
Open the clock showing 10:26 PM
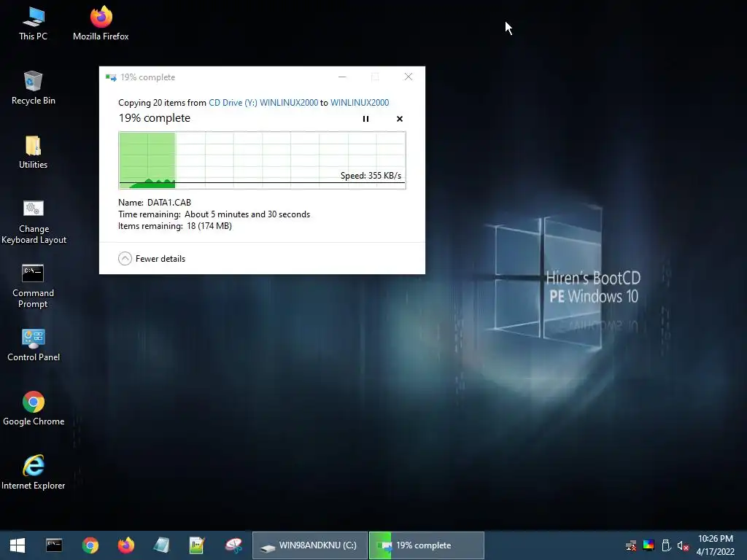pos(715,545)
